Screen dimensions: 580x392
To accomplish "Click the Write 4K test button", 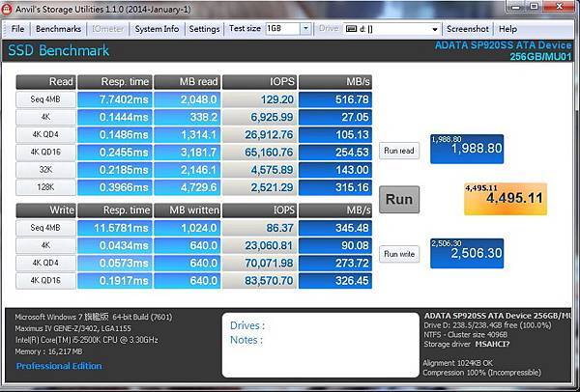I will pyautogui.click(x=45, y=245).
